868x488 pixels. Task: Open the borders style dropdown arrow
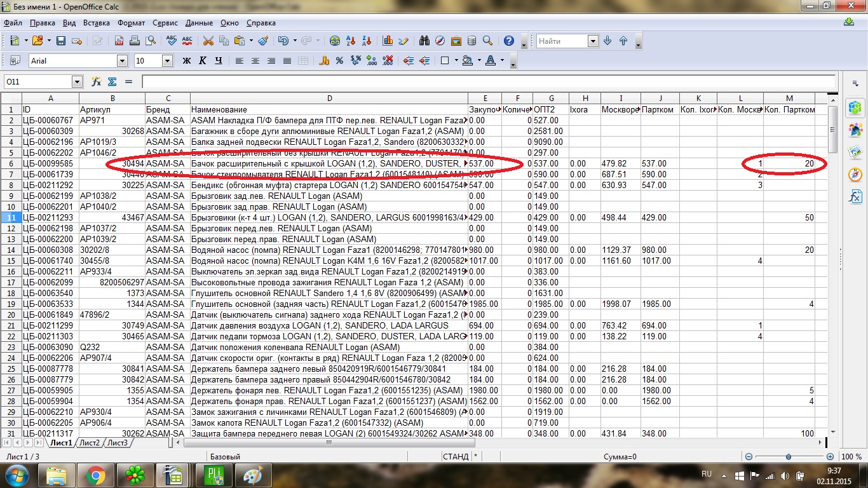point(456,61)
